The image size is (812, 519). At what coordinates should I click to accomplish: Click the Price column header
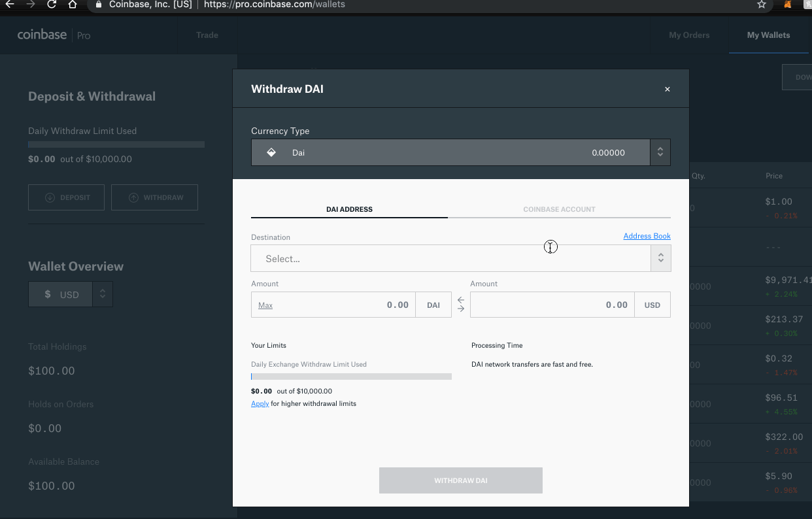pos(774,176)
